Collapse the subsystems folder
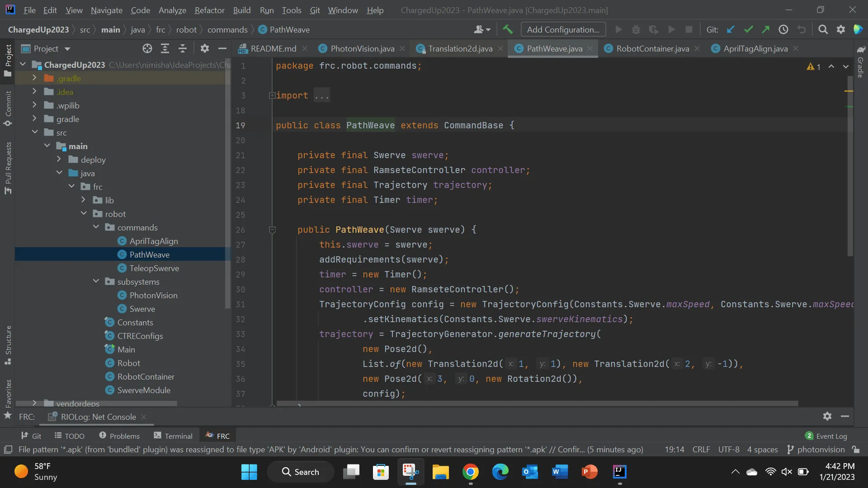This screenshot has height=488, width=868. (96, 281)
